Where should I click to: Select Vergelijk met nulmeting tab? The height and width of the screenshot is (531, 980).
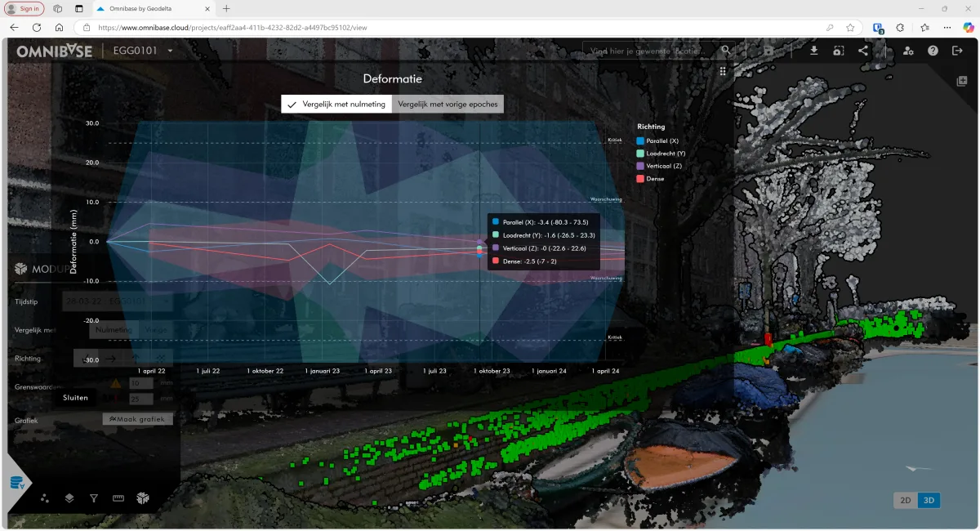(336, 104)
